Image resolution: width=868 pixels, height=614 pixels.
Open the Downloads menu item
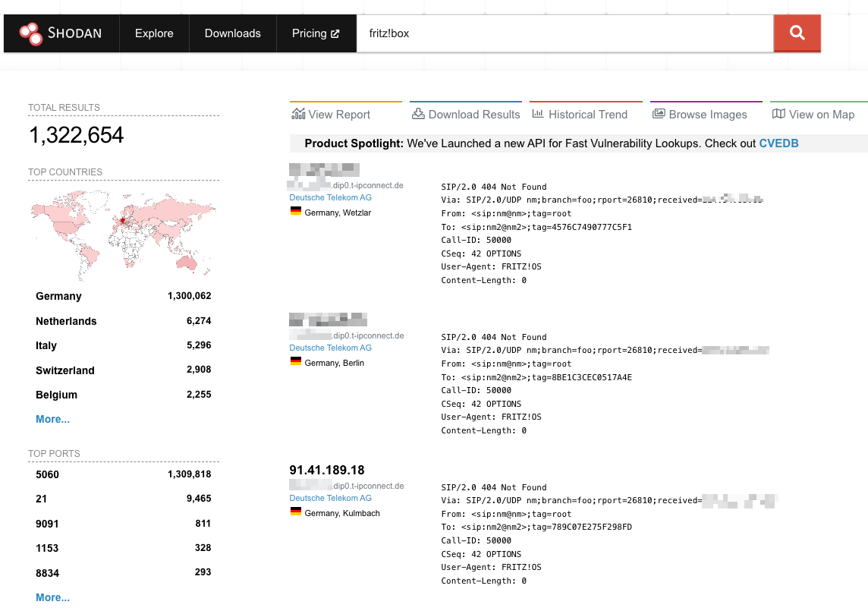point(232,33)
